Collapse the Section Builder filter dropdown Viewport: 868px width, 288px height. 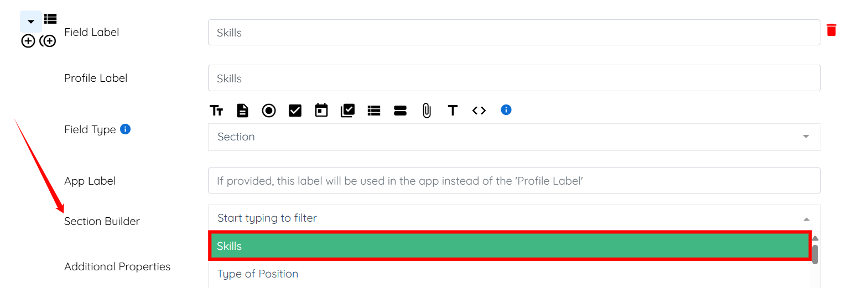click(806, 219)
